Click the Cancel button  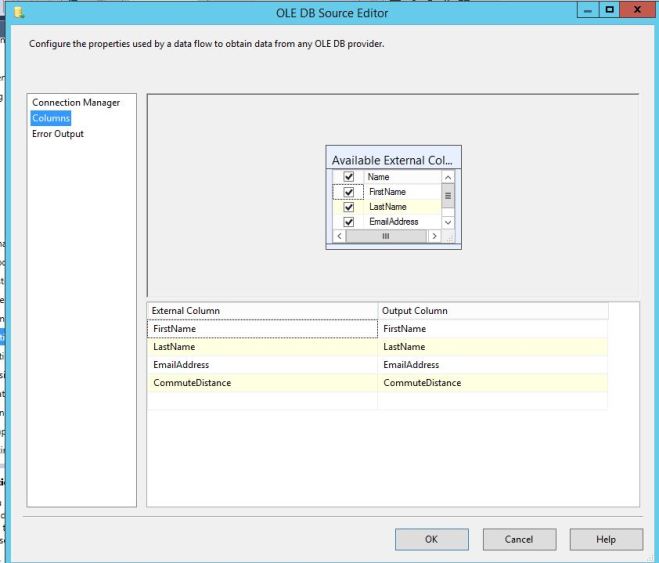(x=518, y=539)
